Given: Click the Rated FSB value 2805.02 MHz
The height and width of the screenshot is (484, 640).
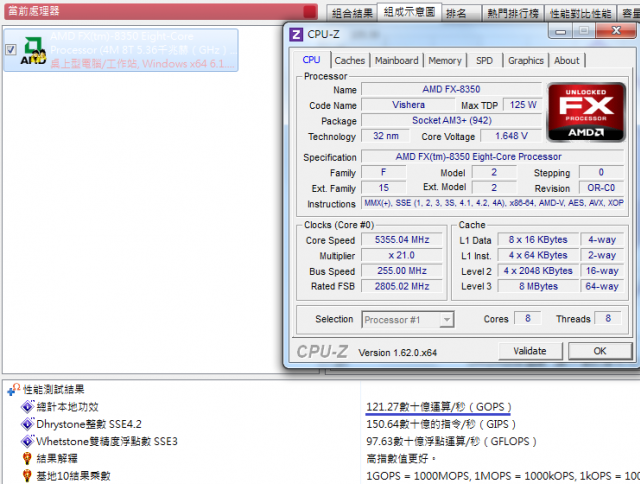Looking at the screenshot, I should pyautogui.click(x=402, y=286).
